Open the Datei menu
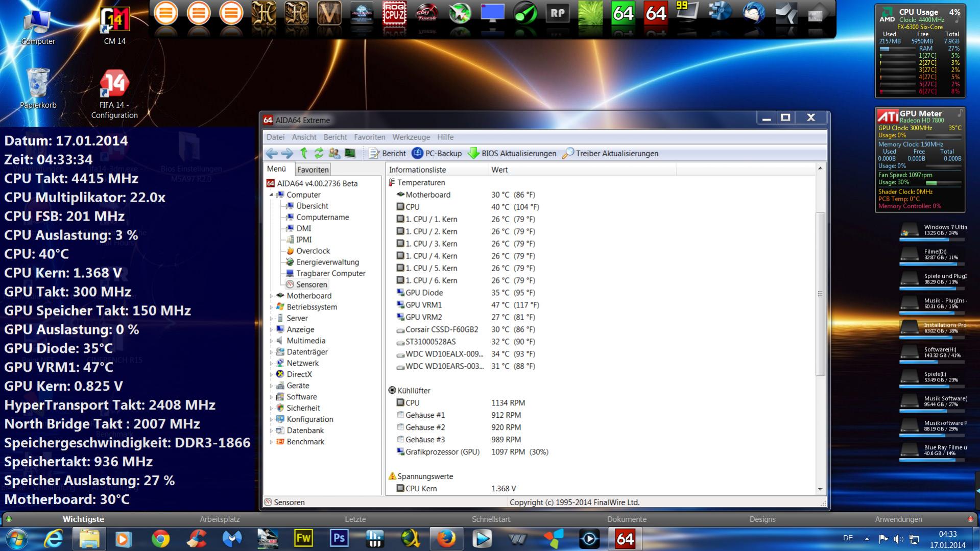Image resolution: width=980 pixels, height=551 pixels. (275, 137)
